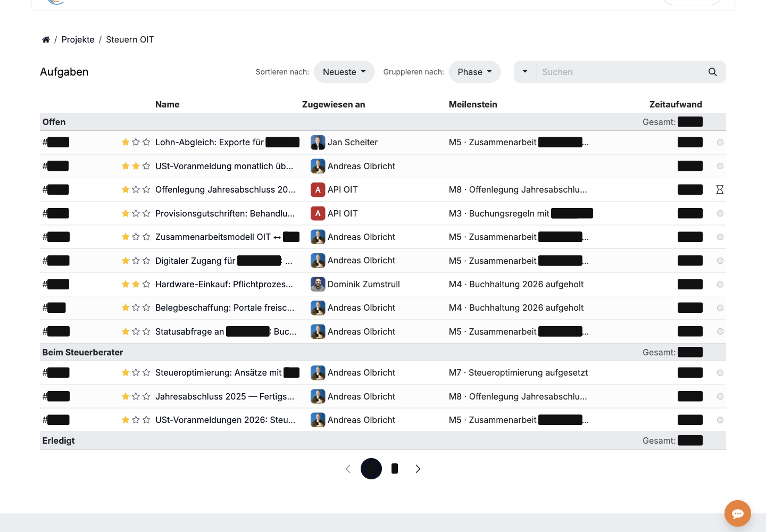The image size is (766, 532).
Task: Click priority stars for Steueroptimierung task
Action: [136, 372]
